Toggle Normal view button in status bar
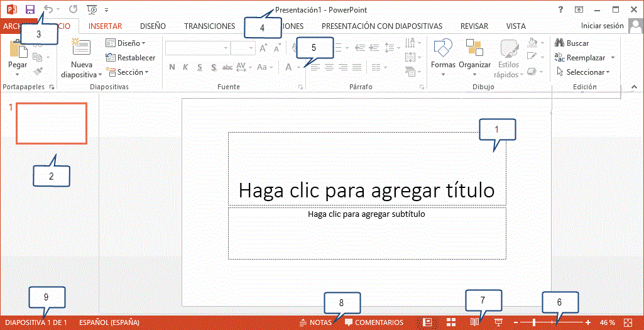The width and height of the screenshot is (644, 330). [x=428, y=322]
